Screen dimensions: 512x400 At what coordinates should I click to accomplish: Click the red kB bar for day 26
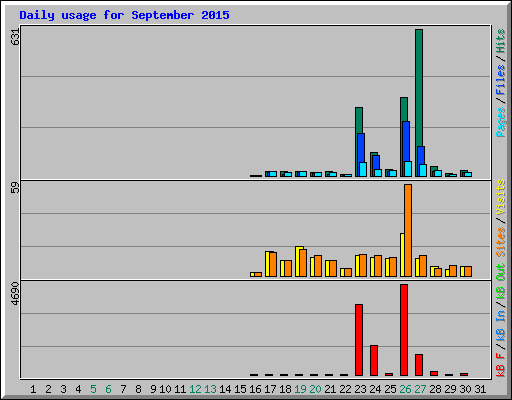click(x=404, y=330)
